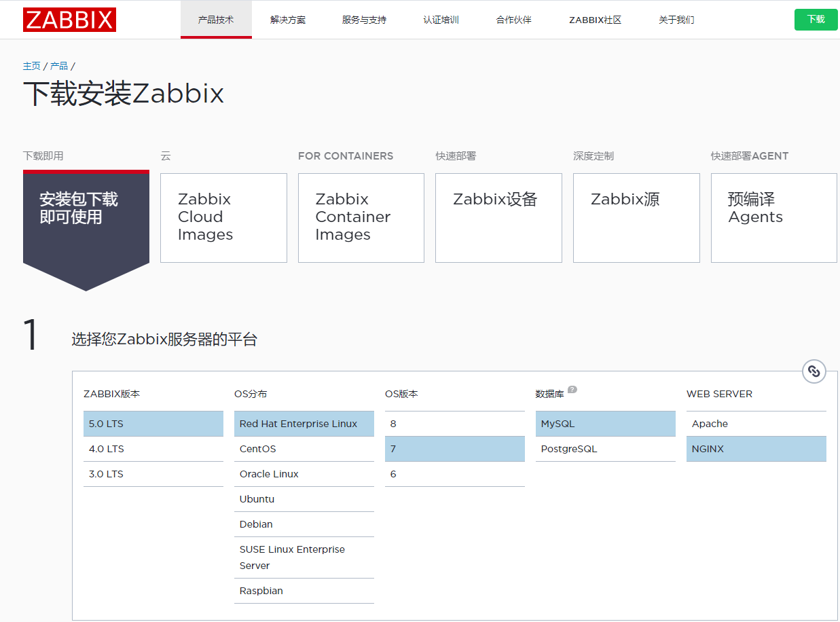Choose Zabbix version 5.0 LTS
Viewport: 840px width, 622px height.
tap(153, 424)
